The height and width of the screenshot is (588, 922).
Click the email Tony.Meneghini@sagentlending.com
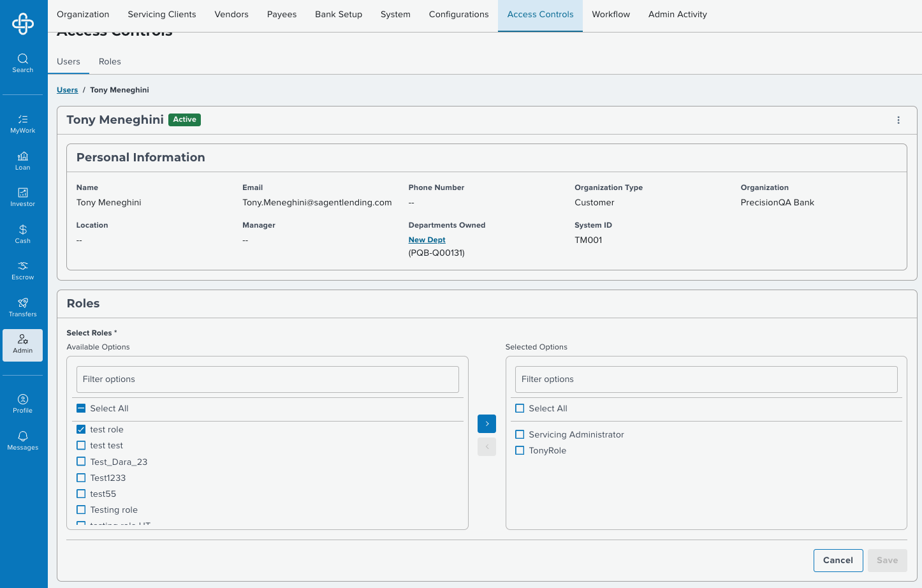tap(317, 202)
